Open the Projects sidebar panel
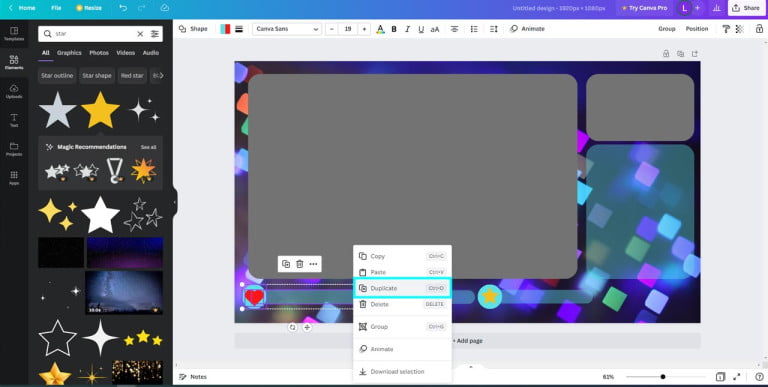 14,149
